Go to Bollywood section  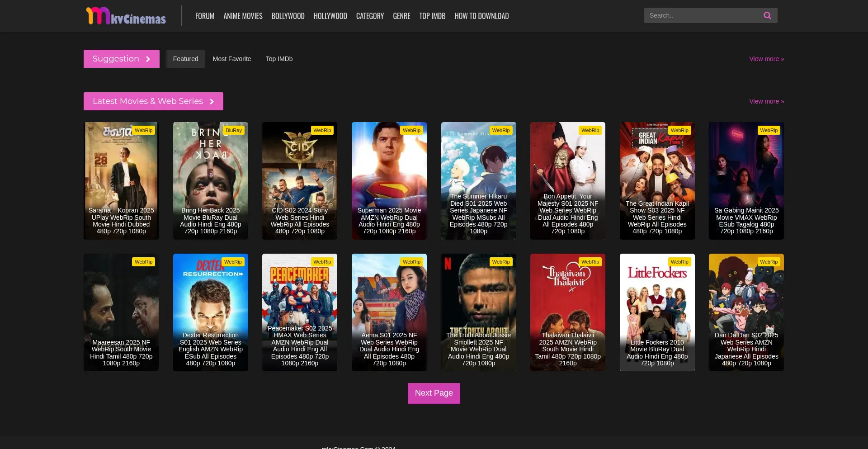point(288,16)
